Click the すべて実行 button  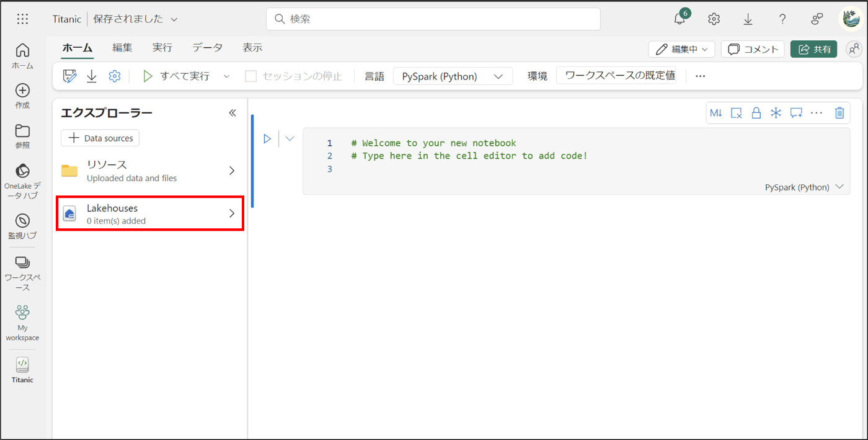pyautogui.click(x=177, y=76)
